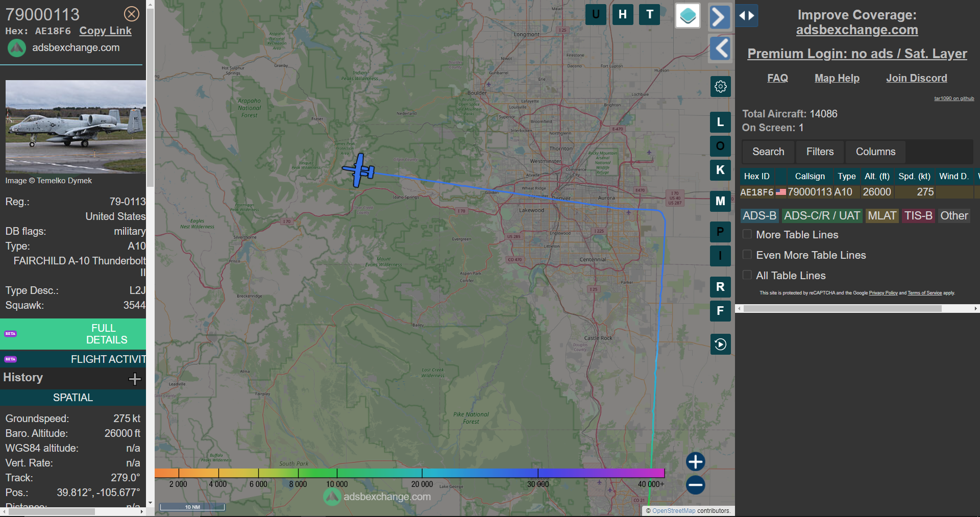Click the left chevron sidebar button
The height and width of the screenshot is (517, 980).
[x=720, y=48]
